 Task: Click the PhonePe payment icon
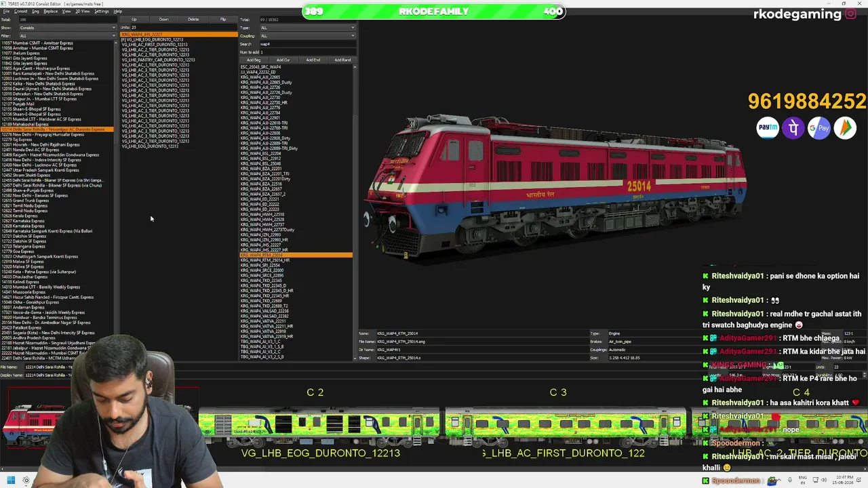pos(793,128)
